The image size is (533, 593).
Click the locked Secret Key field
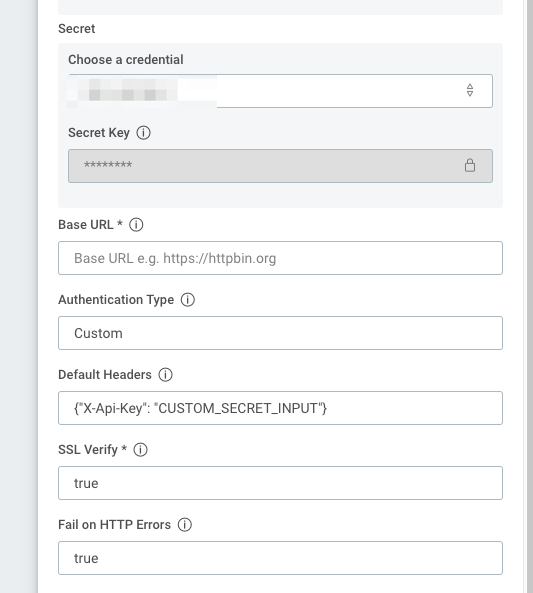(280, 166)
